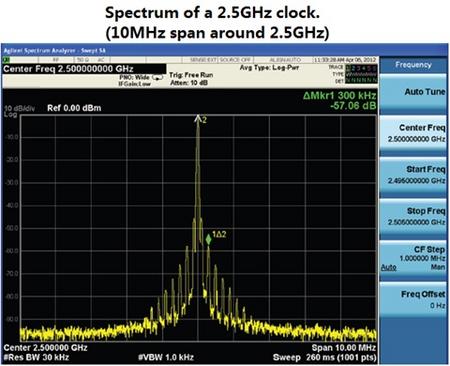Click the #VBW 1.0 kHz label
Screen dimensions: 450x366
point(166,358)
